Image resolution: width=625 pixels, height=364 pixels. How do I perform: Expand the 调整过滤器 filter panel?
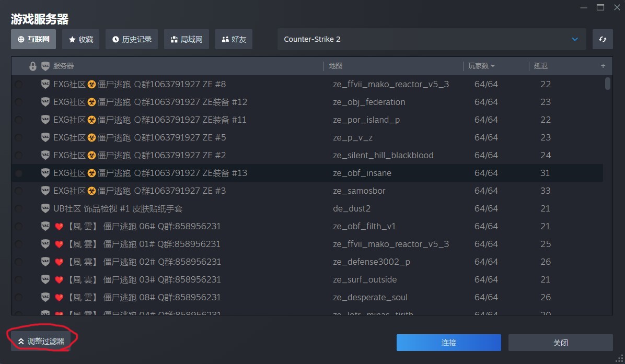pos(41,341)
